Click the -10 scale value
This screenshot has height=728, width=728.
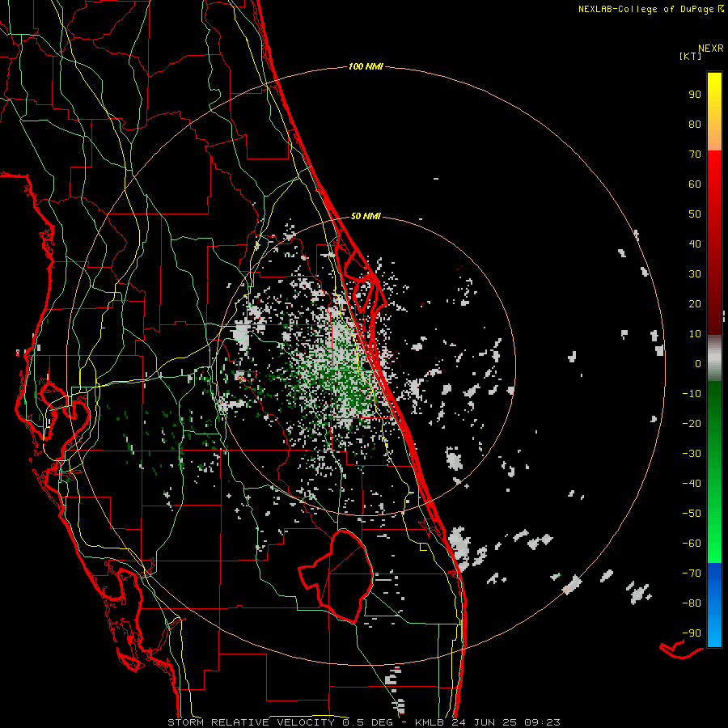(x=692, y=394)
